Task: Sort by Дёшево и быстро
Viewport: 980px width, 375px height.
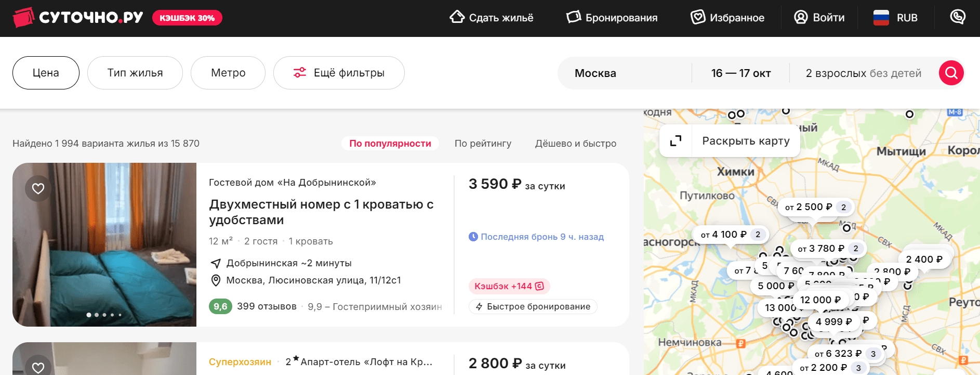Action: pos(576,144)
